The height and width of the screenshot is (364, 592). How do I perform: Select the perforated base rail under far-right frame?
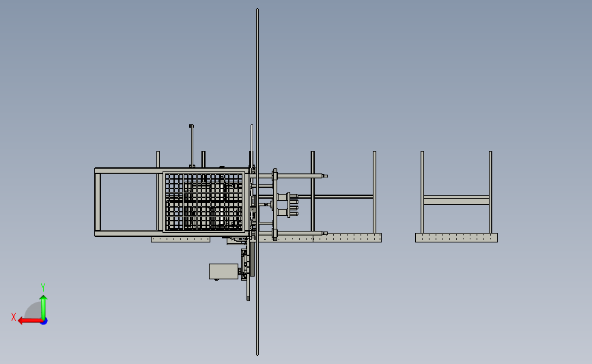[456, 238]
